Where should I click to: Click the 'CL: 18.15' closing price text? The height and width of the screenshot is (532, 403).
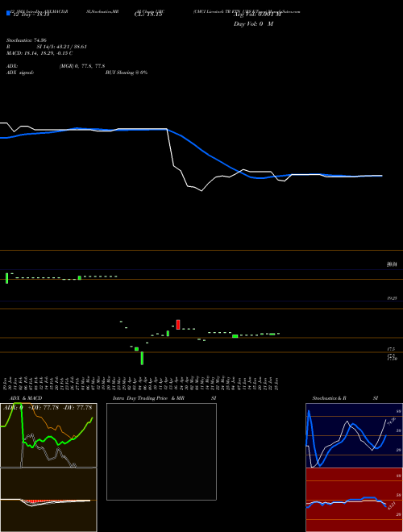coord(148,15)
